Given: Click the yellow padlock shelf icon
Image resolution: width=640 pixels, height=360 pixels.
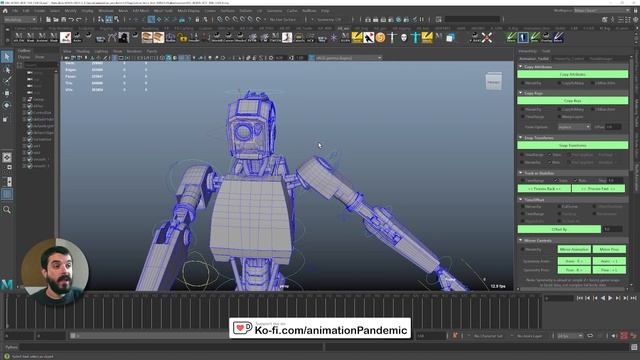Looking at the screenshot, I should [182, 38].
